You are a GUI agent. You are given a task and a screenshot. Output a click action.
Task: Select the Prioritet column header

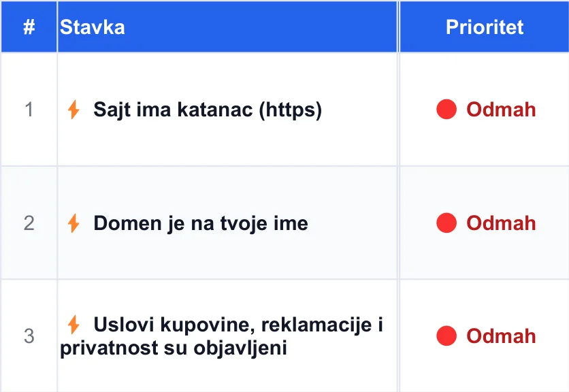[485, 27]
